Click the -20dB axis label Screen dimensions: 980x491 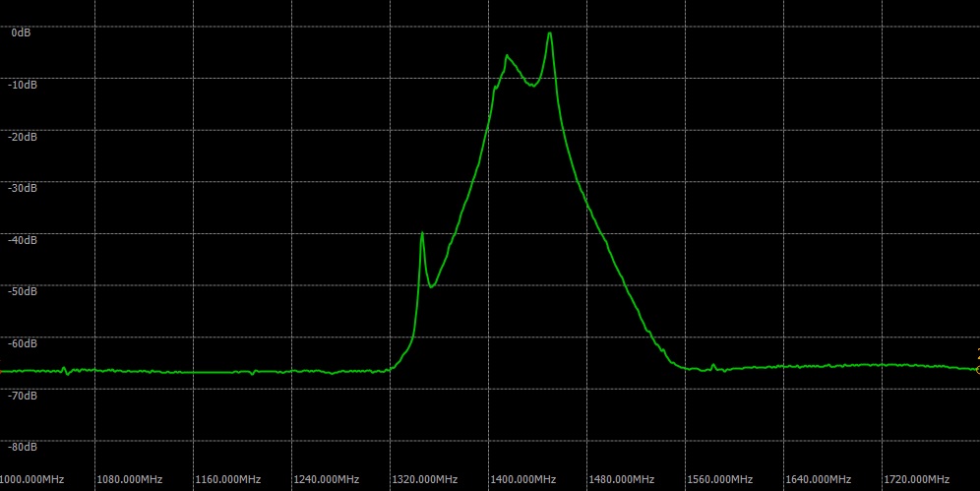[x=23, y=136]
